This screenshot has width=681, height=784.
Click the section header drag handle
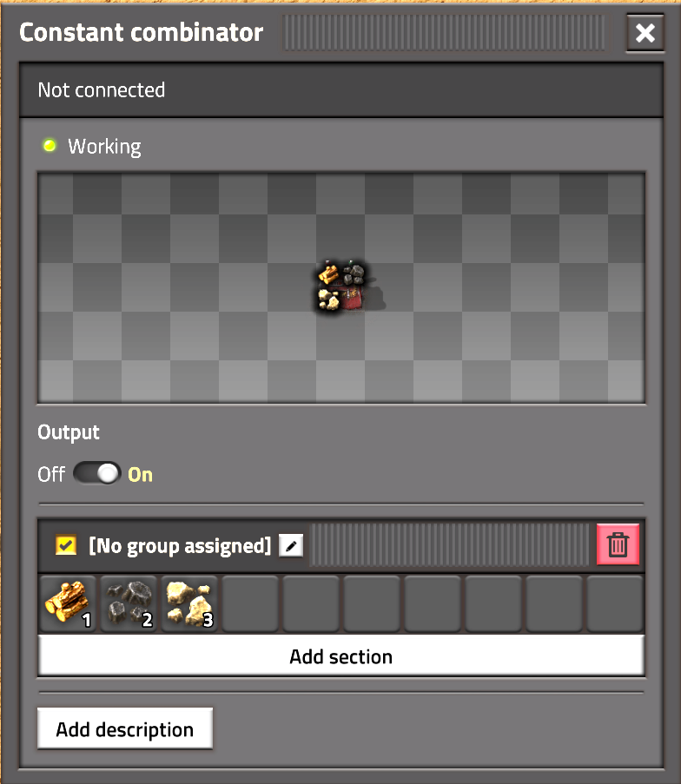tap(450, 544)
